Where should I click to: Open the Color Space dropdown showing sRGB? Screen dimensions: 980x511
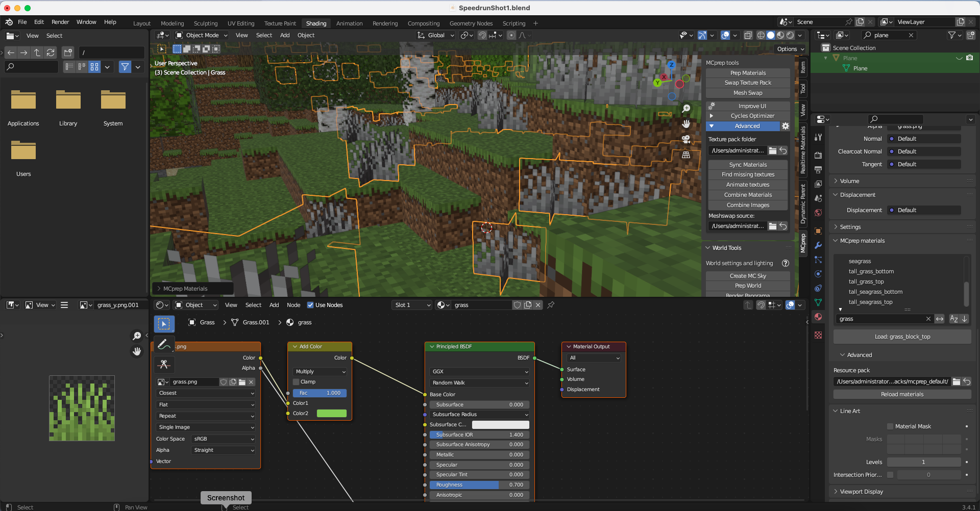click(x=223, y=439)
